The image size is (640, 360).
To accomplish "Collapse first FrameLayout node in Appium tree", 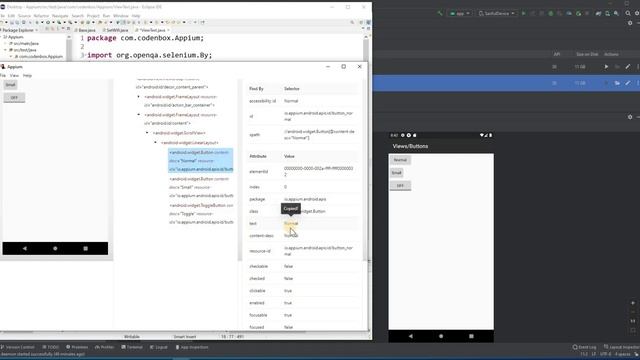I will 139,97.
